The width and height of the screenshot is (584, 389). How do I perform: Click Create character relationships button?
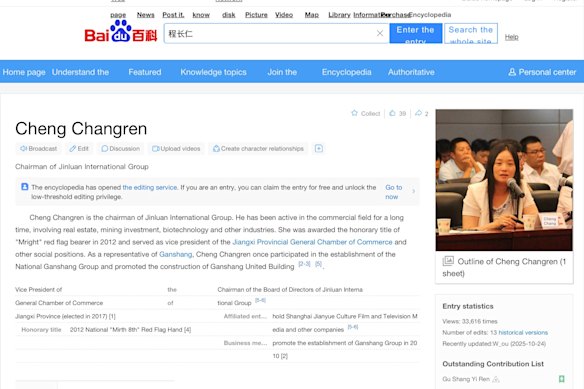[x=258, y=149]
